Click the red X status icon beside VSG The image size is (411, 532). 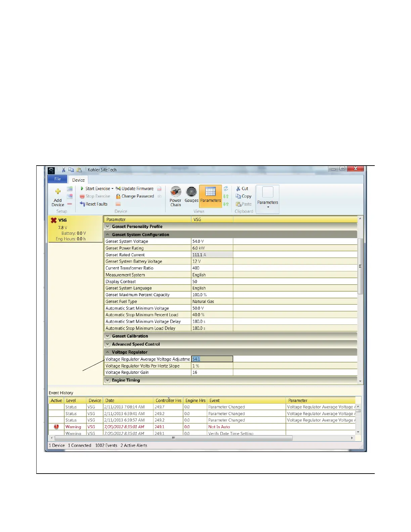[54, 220]
